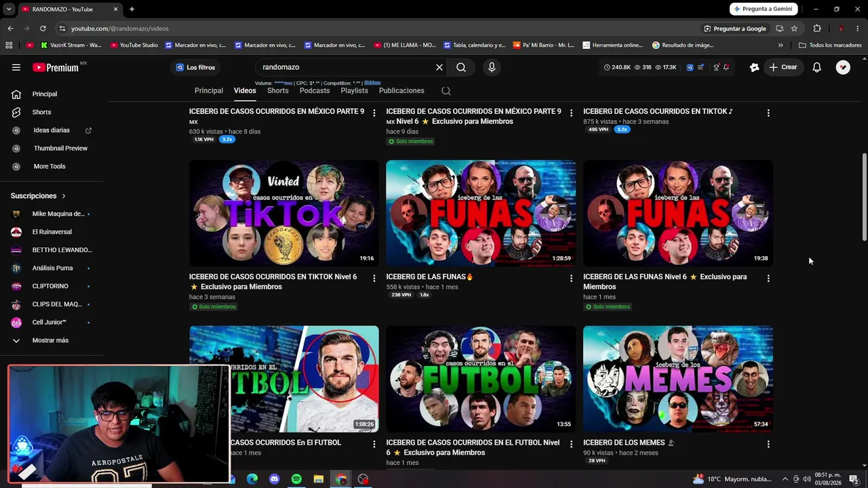This screenshot has height=488, width=868.
Task: Open the Análisis Puma subscription
Action: click(x=52, y=268)
